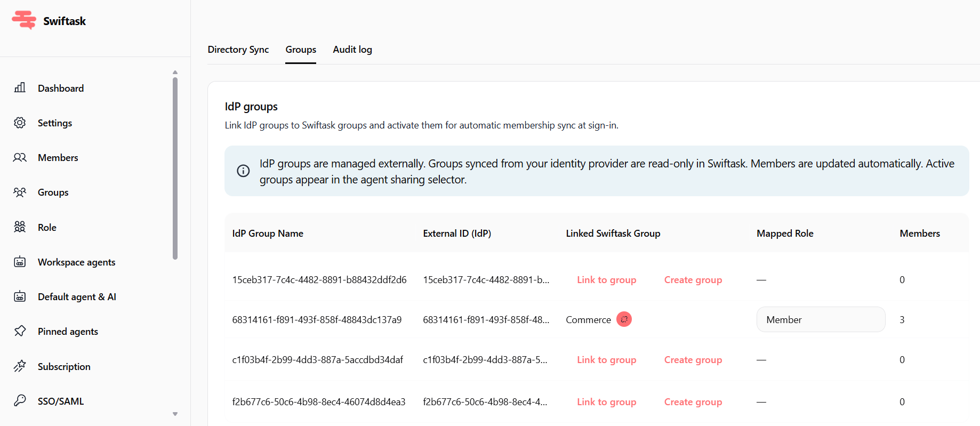Click the sidebar scroll down arrow

coord(175,414)
